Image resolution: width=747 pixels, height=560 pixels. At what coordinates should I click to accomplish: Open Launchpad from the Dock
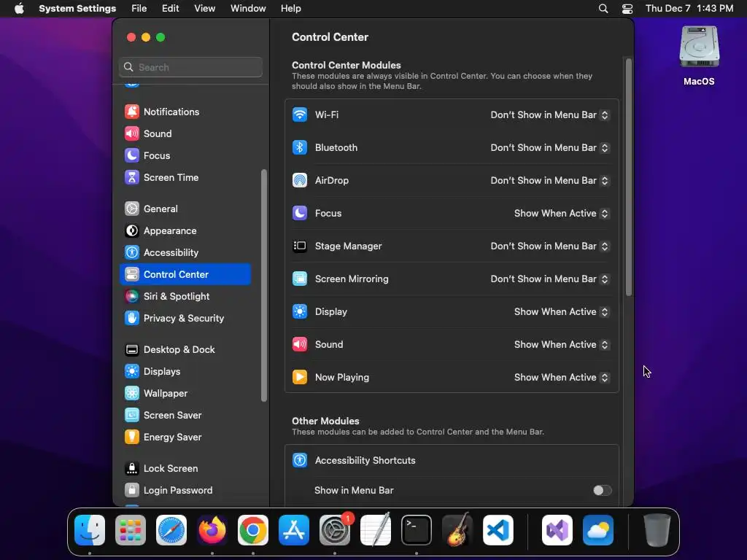coord(131,530)
